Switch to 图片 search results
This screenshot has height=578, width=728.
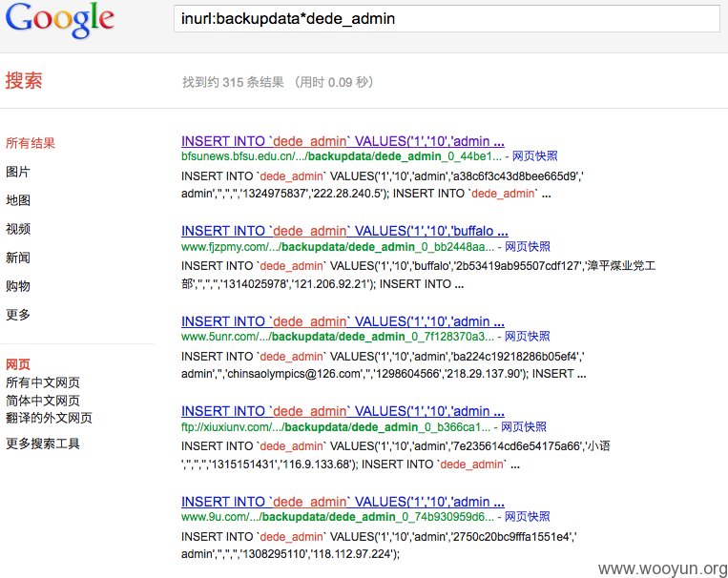[x=17, y=172]
